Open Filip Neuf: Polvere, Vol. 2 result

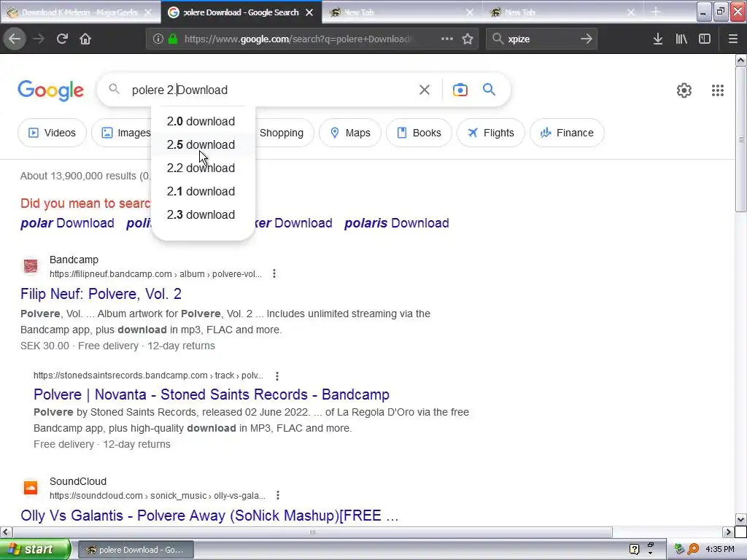pyautogui.click(x=101, y=294)
